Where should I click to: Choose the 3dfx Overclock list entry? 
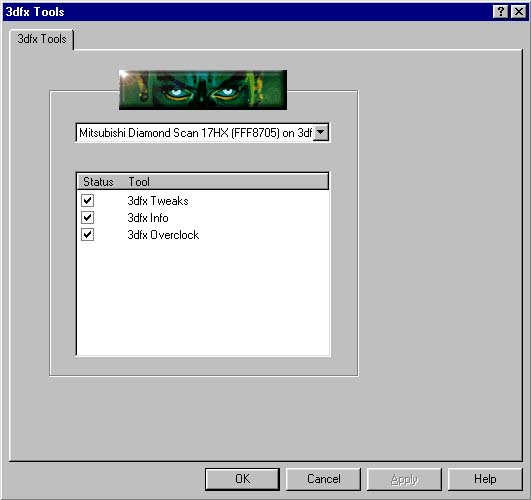(x=163, y=234)
